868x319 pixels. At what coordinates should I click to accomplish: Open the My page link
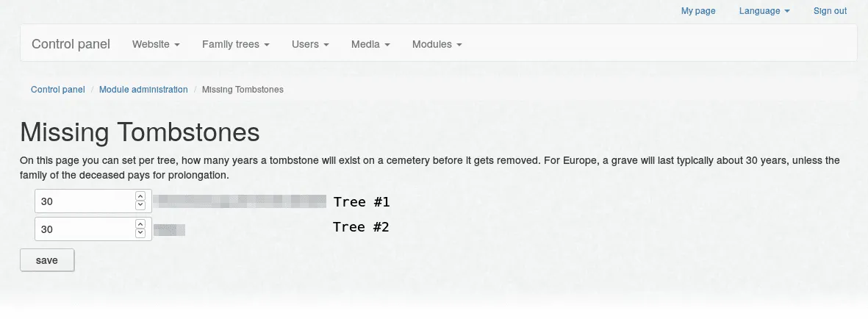[x=697, y=11]
